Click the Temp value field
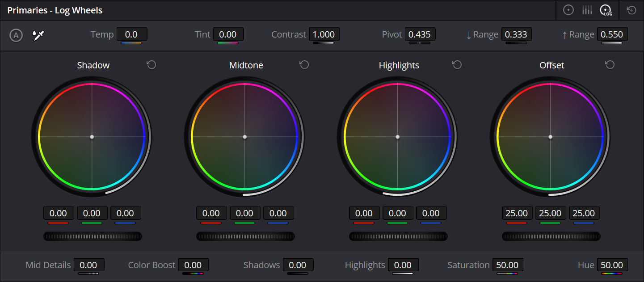 click(x=131, y=34)
